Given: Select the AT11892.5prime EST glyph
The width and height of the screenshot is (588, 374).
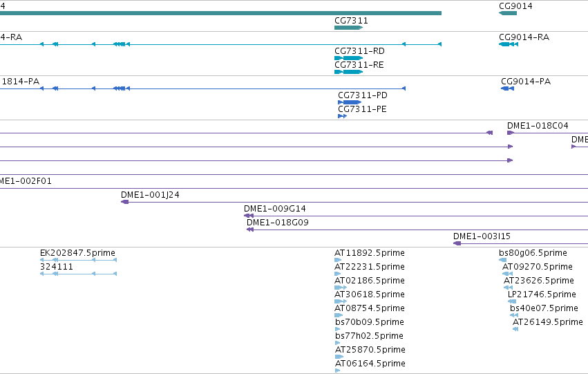Looking at the screenshot, I should 338,260.
